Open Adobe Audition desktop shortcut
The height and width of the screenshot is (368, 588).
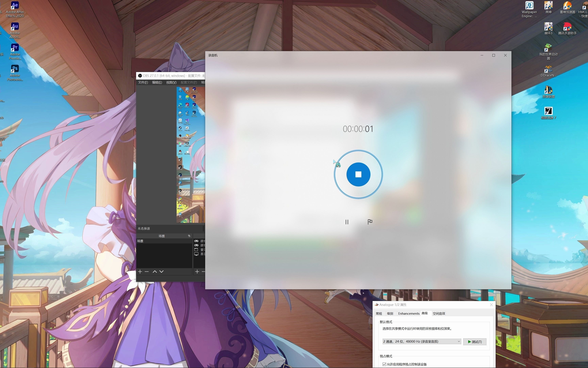click(15, 31)
